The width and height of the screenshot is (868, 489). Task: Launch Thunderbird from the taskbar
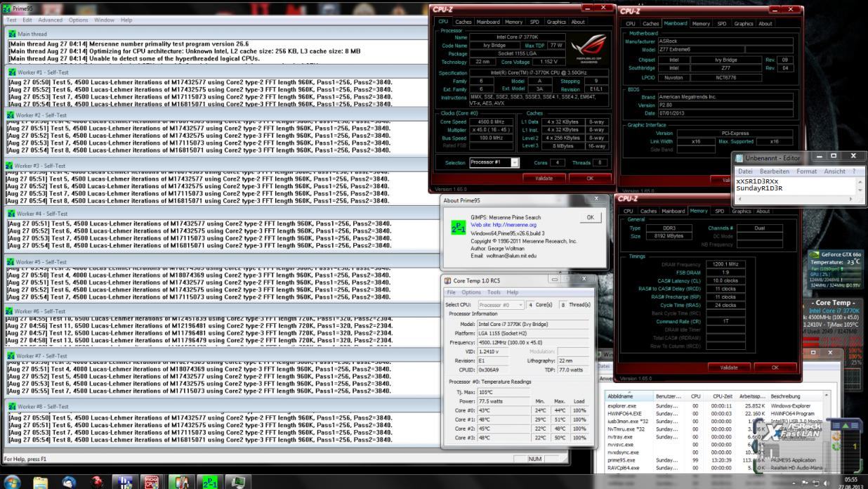tap(69, 482)
